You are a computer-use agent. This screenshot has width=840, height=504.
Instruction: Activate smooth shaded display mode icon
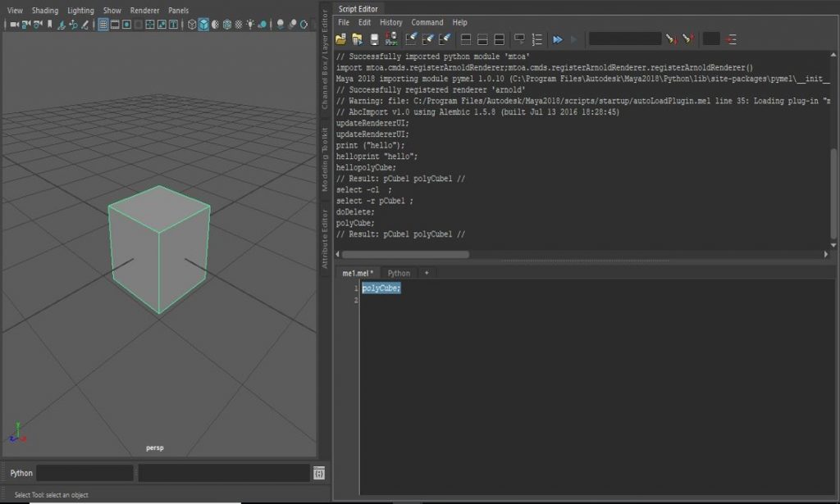click(x=203, y=23)
